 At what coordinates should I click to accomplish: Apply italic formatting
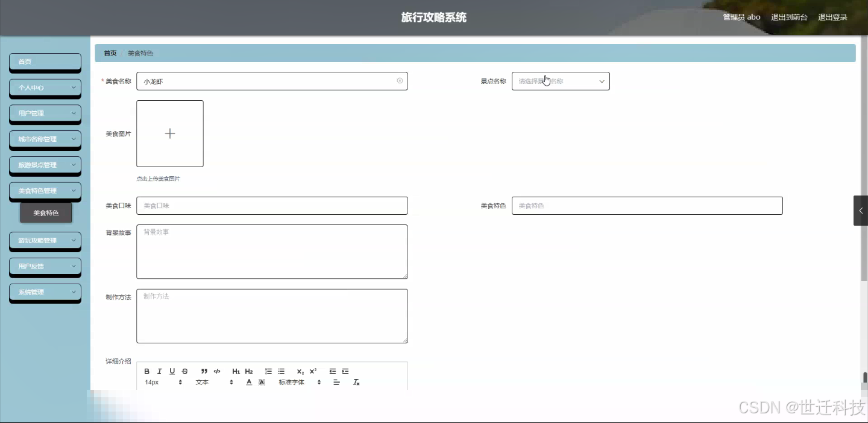(159, 371)
